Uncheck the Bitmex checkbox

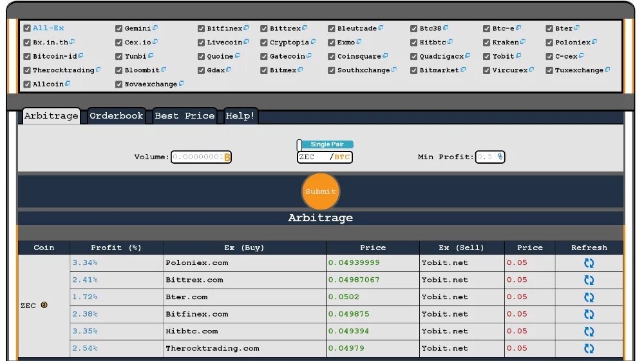tap(263, 70)
